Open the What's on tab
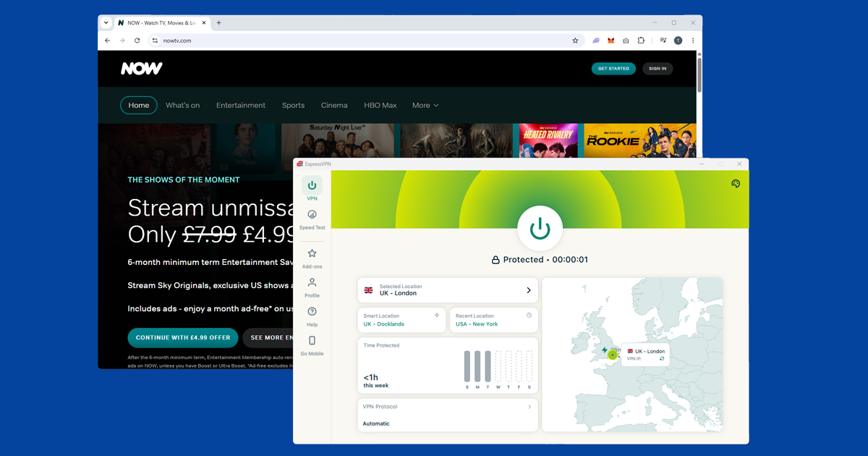This screenshot has width=868, height=456. (182, 105)
